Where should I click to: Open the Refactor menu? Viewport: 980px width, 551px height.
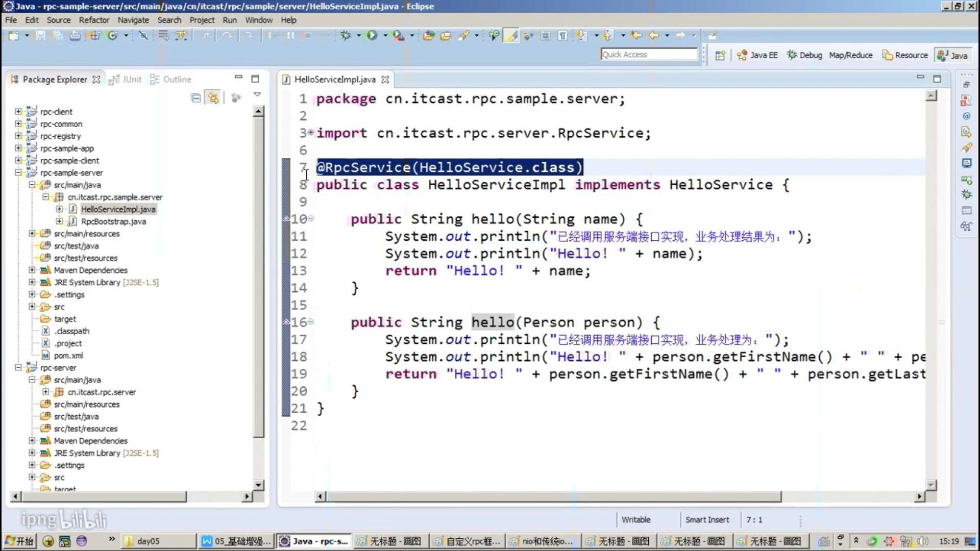coord(94,20)
